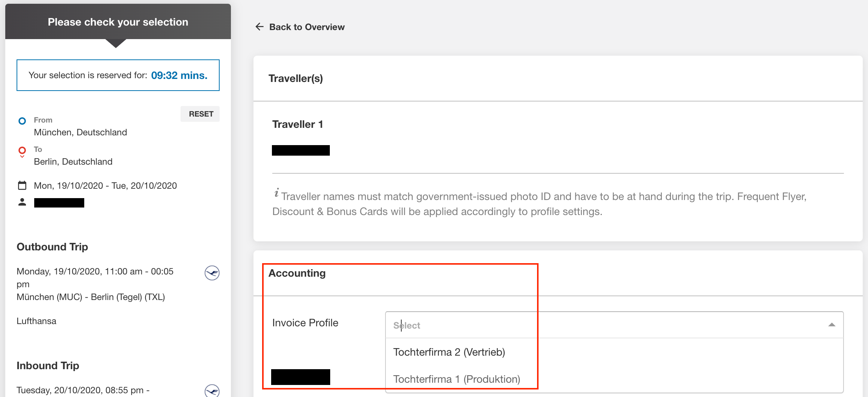Go back via the Back to Overview link
Viewport: 868px width, 397px height.
click(307, 27)
